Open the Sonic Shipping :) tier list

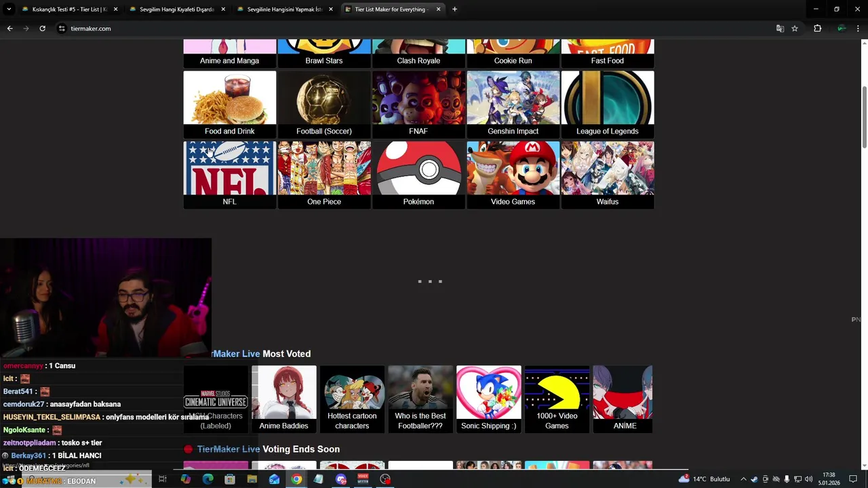(x=488, y=399)
